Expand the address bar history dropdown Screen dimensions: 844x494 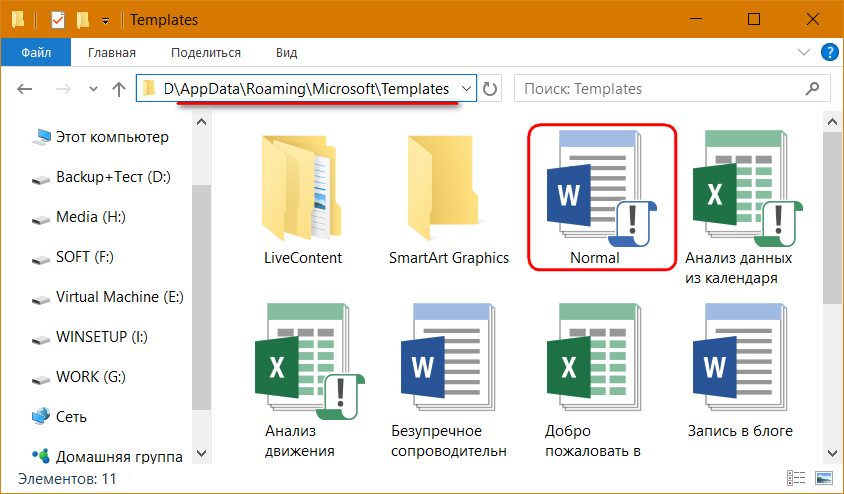point(467,89)
